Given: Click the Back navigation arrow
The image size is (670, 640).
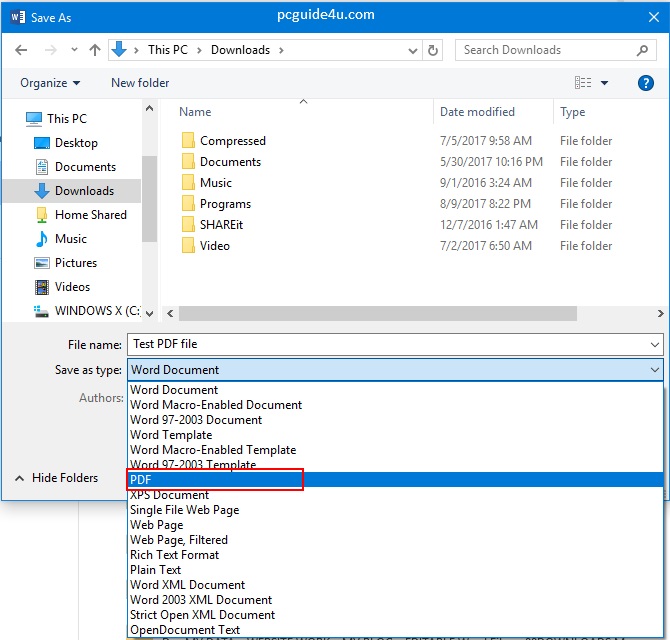Looking at the screenshot, I should (x=22, y=50).
